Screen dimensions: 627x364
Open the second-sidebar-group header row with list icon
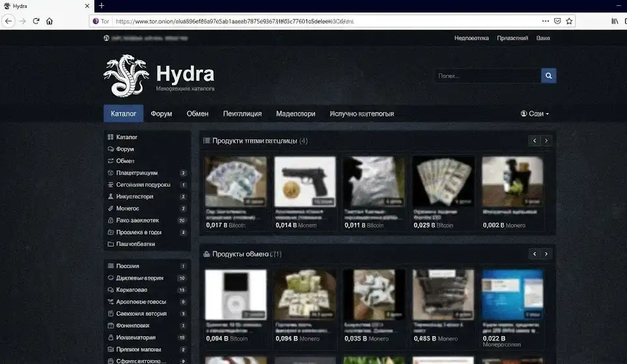click(146, 266)
